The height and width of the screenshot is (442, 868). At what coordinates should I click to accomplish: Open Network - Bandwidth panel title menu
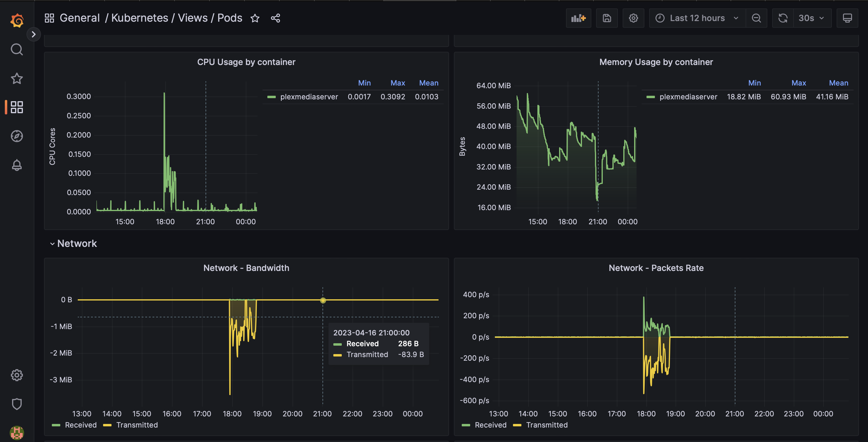point(246,268)
